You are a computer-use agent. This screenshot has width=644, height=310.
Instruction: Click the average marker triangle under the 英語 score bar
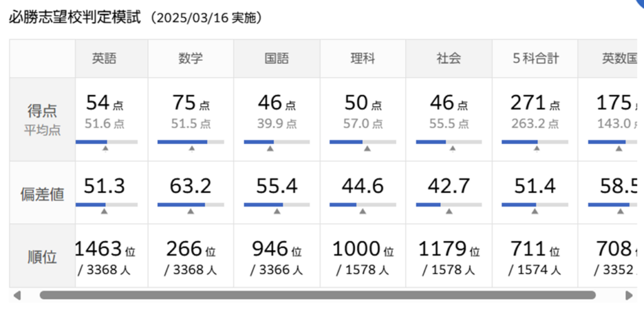pos(106,149)
